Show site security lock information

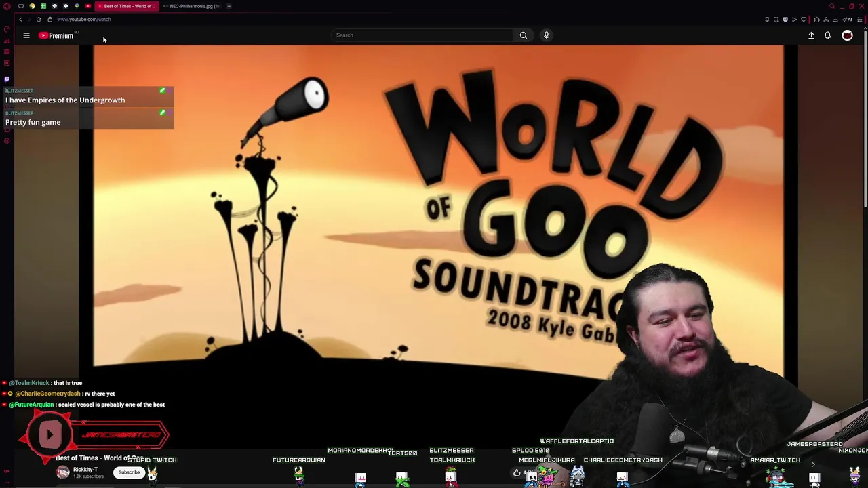coord(50,19)
